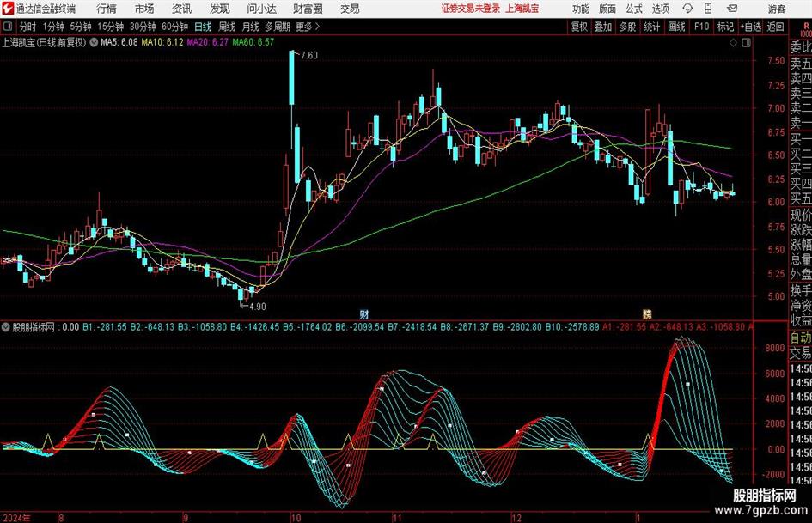This screenshot has height=523, width=812.
Task: Click the MA10: 6.12 indicator label
Action: pyautogui.click(x=162, y=42)
